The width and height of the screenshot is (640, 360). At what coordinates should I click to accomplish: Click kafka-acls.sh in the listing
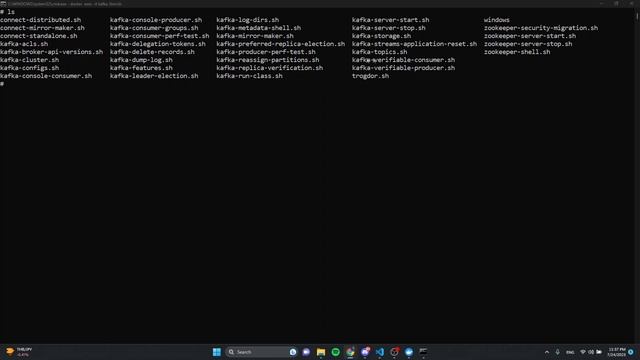click(24, 44)
